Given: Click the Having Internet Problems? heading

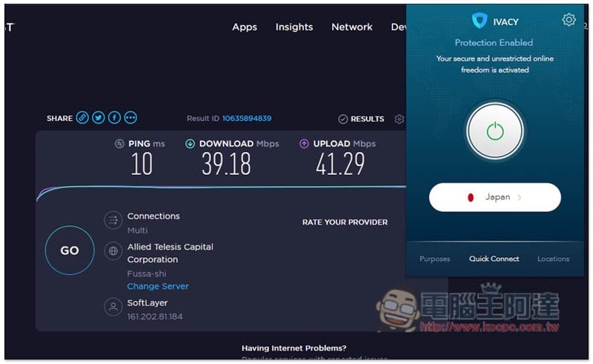Looking at the screenshot, I should click(x=294, y=348).
